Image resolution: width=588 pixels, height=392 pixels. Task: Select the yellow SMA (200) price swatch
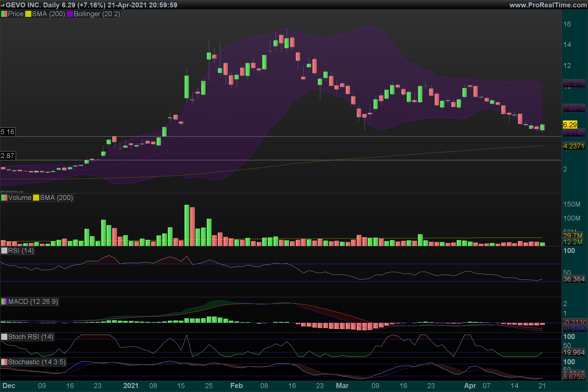click(x=28, y=14)
